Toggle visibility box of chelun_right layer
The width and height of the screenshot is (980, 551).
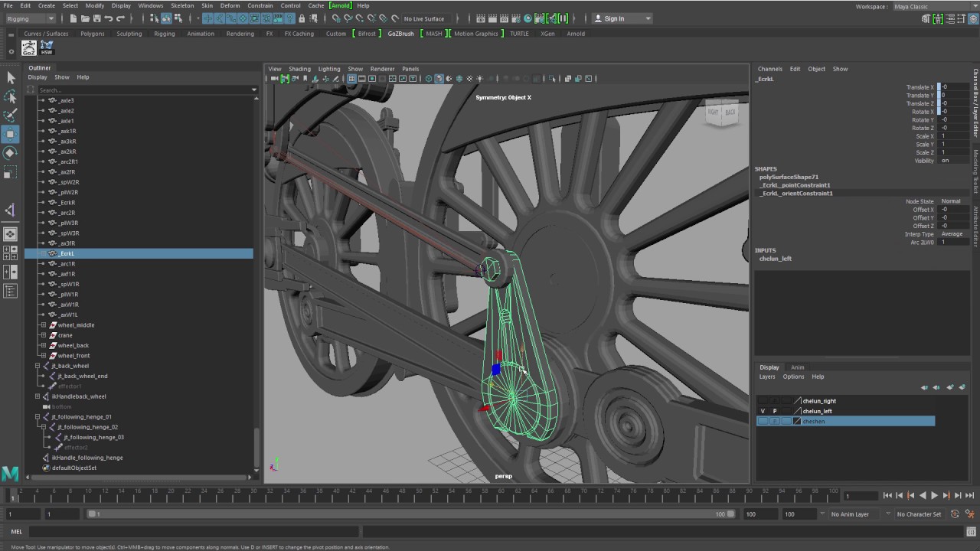click(x=763, y=400)
